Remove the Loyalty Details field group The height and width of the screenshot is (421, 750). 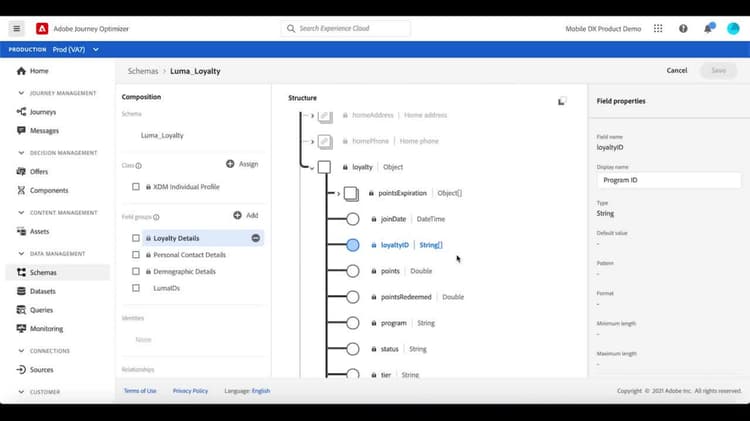pos(256,238)
